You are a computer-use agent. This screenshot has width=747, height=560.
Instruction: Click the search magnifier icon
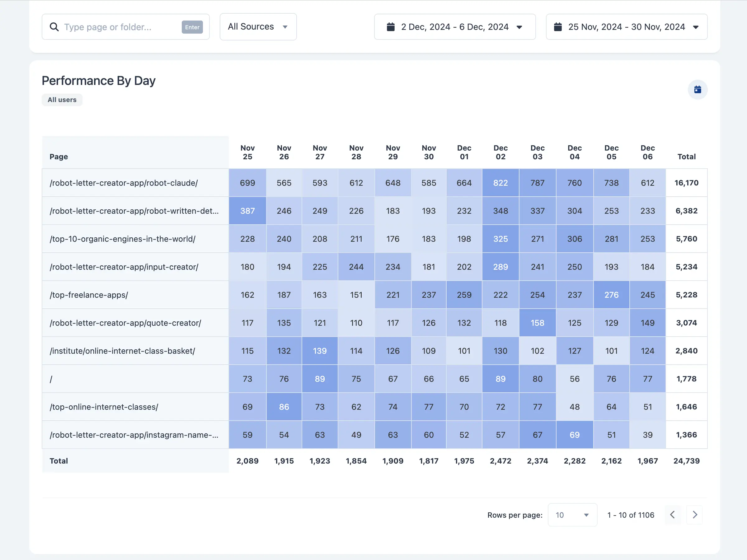54,27
